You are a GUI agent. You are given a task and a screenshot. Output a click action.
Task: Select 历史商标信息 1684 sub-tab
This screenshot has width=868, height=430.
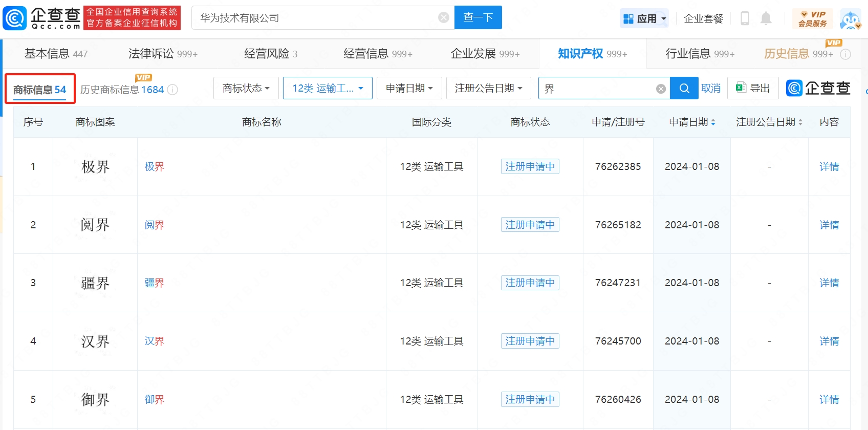(122, 90)
